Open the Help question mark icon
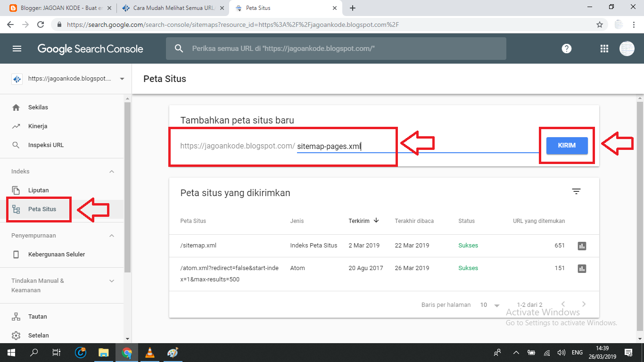Viewport: 644px width, 362px height. [567, 49]
